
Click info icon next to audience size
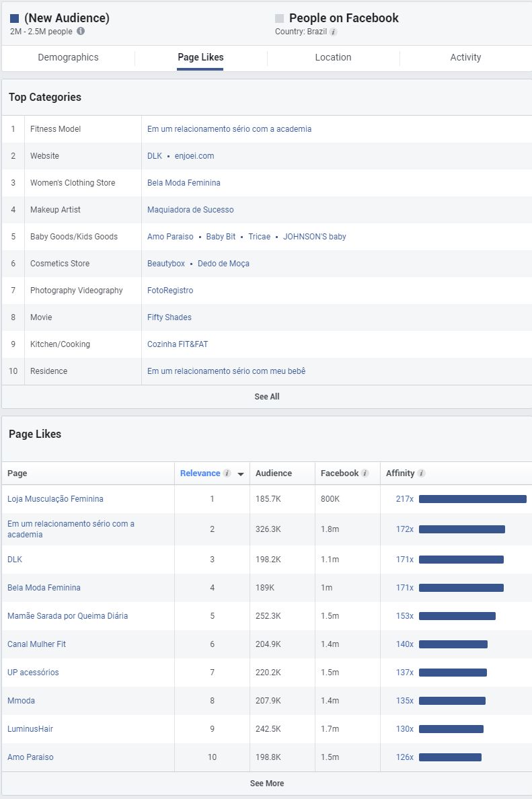click(x=81, y=32)
